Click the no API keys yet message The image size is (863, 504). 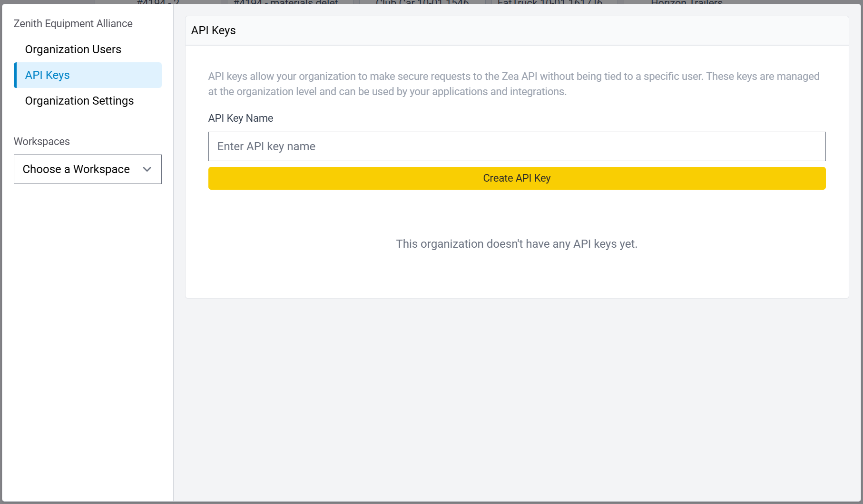(x=517, y=244)
